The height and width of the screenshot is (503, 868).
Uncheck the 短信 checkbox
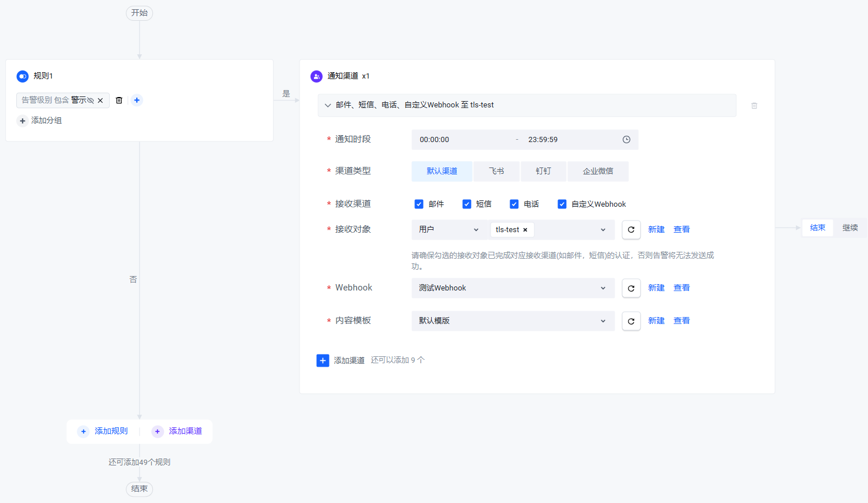pos(467,204)
